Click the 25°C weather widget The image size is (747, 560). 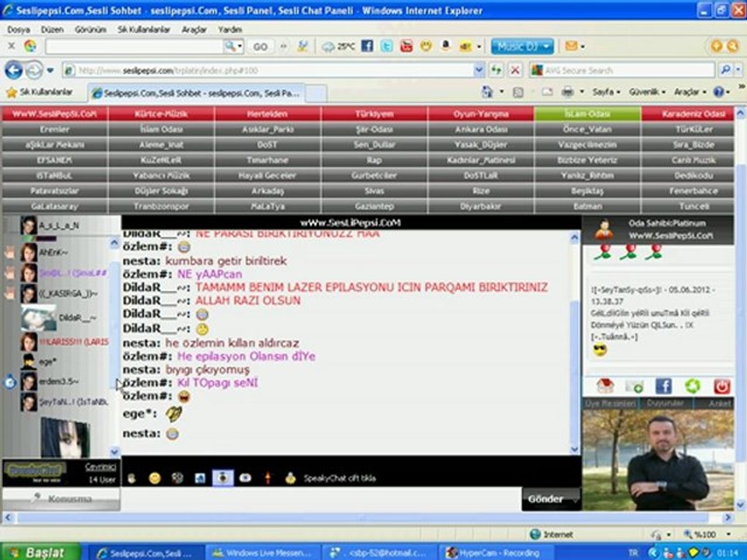[x=338, y=47]
